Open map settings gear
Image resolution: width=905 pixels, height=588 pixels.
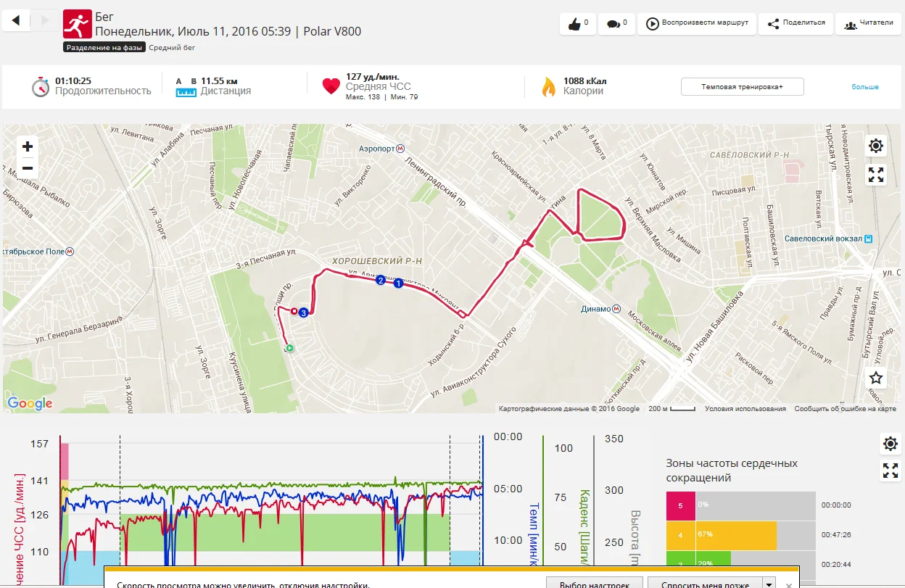(876, 146)
